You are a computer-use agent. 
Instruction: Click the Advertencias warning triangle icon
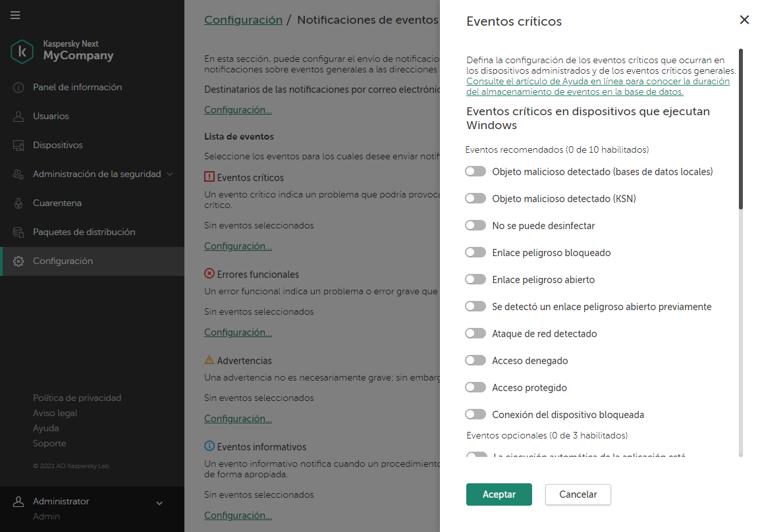[x=208, y=359]
